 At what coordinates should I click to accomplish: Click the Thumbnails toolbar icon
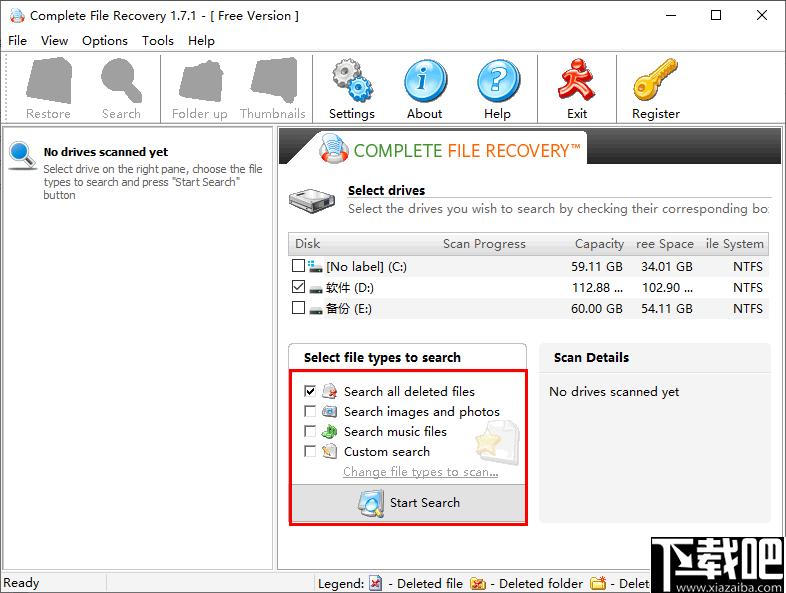[274, 80]
